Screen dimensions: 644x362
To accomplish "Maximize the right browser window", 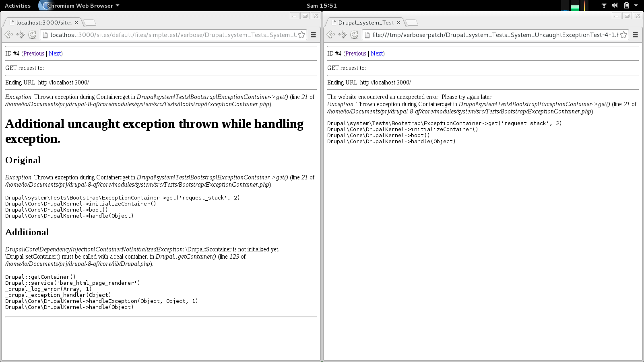I will 627,16.
